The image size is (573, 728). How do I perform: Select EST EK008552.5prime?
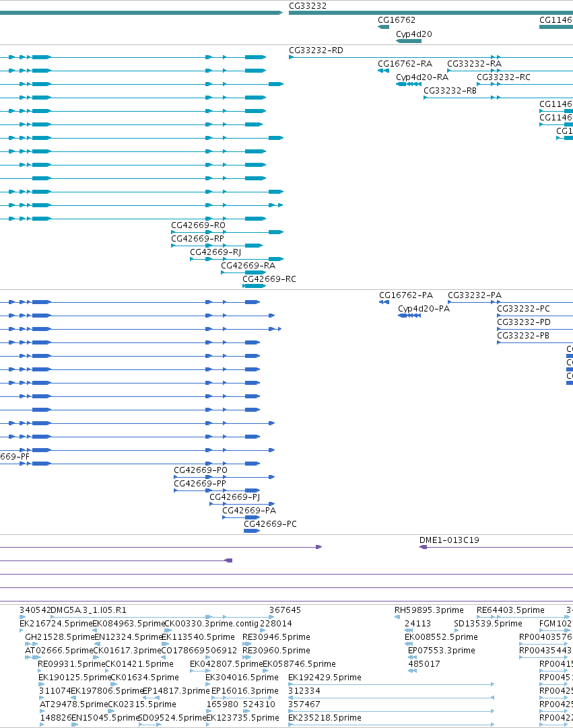click(x=441, y=637)
